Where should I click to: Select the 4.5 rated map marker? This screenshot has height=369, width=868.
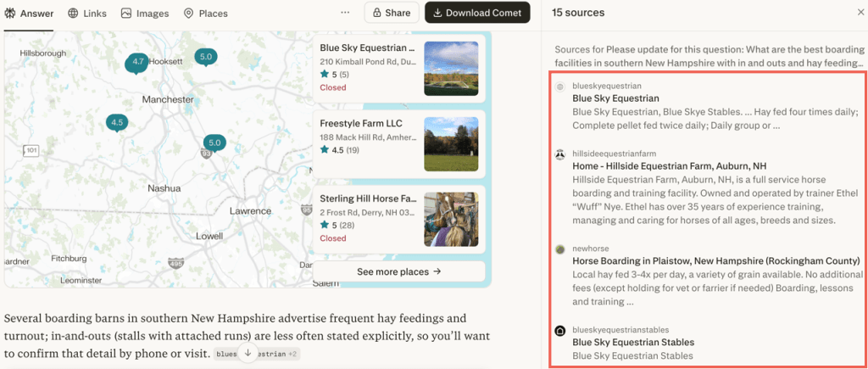click(117, 122)
